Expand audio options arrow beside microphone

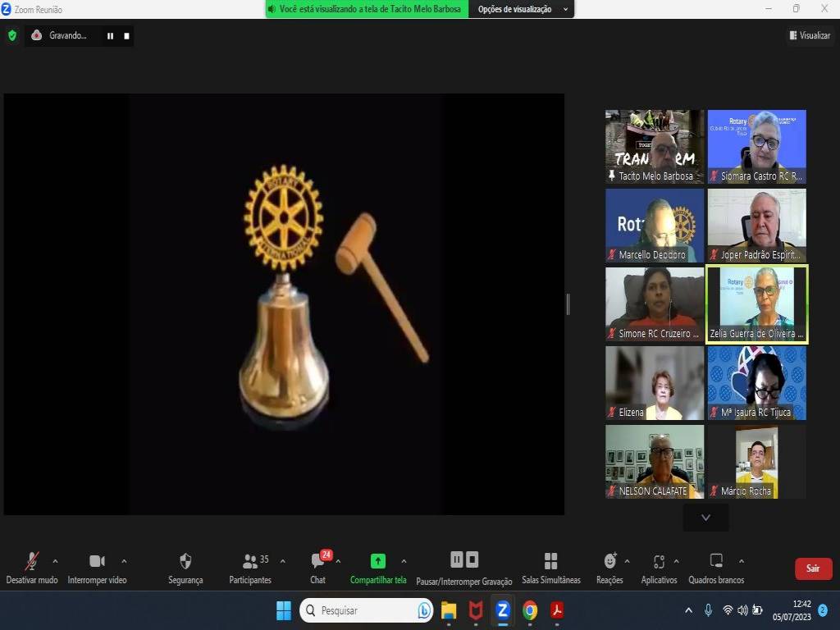(55, 561)
